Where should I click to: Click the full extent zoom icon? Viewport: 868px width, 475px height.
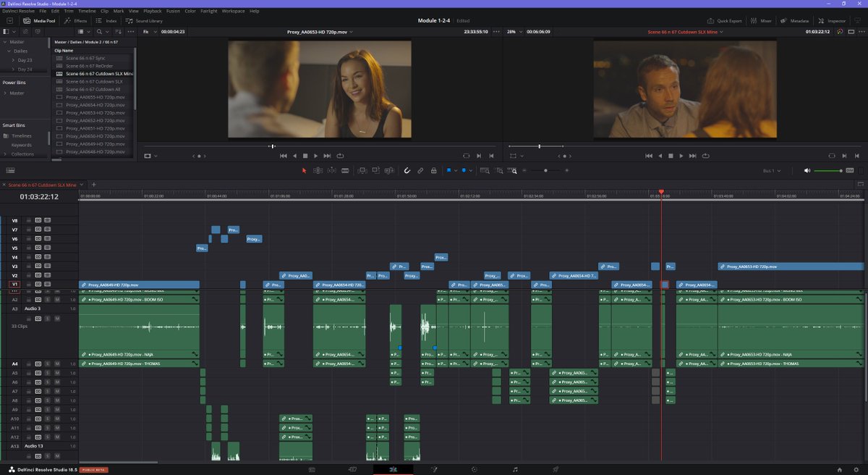[x=485, y=171]
